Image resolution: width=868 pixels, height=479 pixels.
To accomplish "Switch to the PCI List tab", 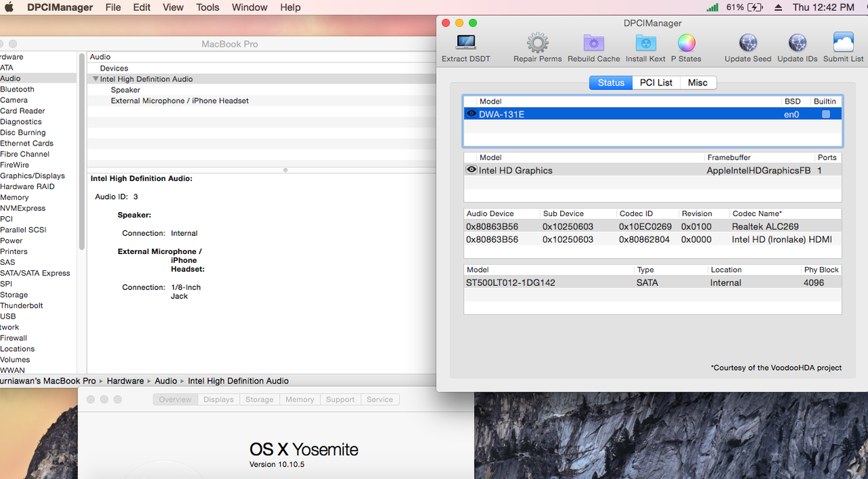I will 656,83.
